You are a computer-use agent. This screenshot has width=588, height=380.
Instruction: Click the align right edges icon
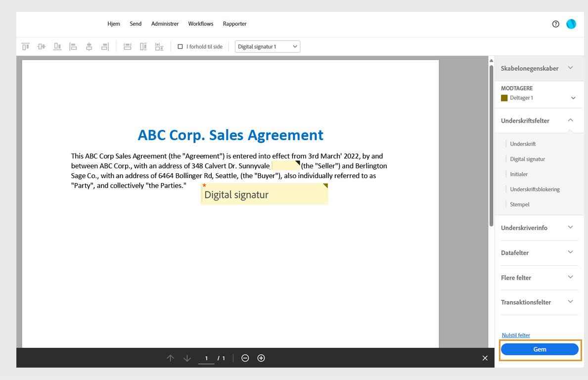coord(105,47)
